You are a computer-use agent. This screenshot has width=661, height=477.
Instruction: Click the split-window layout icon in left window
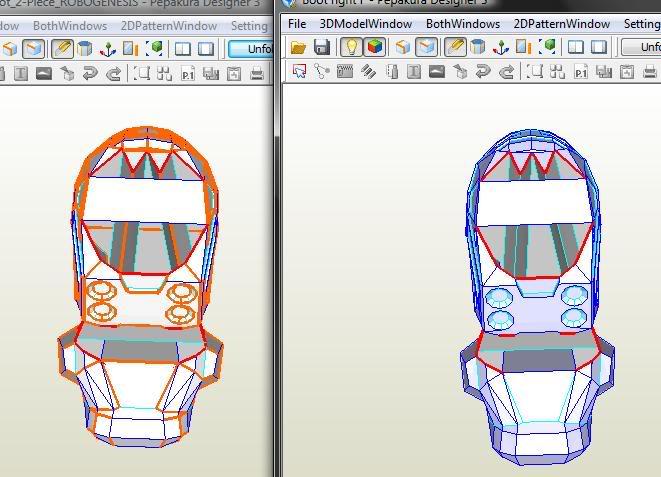click(x=183, y=49)
